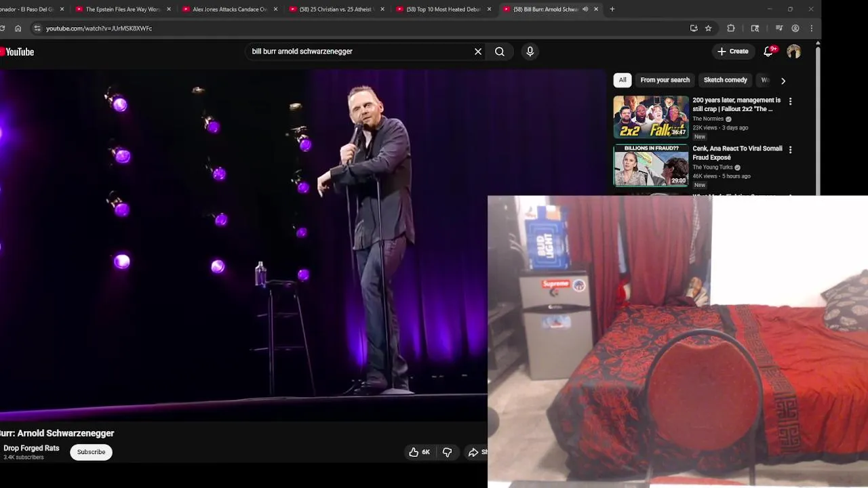Show more filter chips with arrow
This screenshot has height=488, width=868.
click(x=783, y=81)
